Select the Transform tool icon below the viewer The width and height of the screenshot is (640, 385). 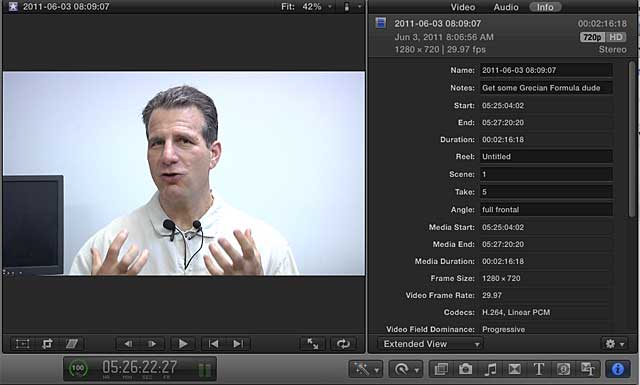(22, 344)
